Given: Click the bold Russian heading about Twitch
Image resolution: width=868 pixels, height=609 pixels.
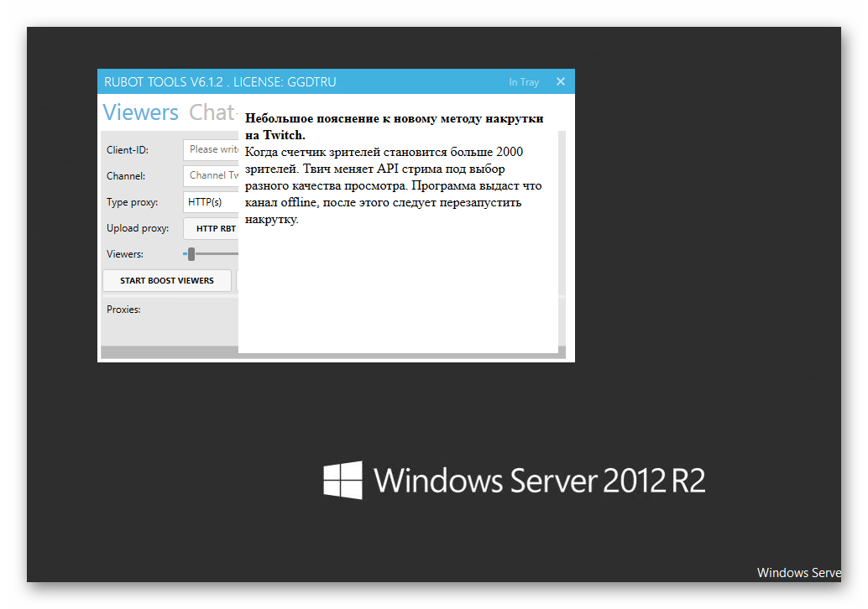Looking at the screenshot, I should (394, 127).
